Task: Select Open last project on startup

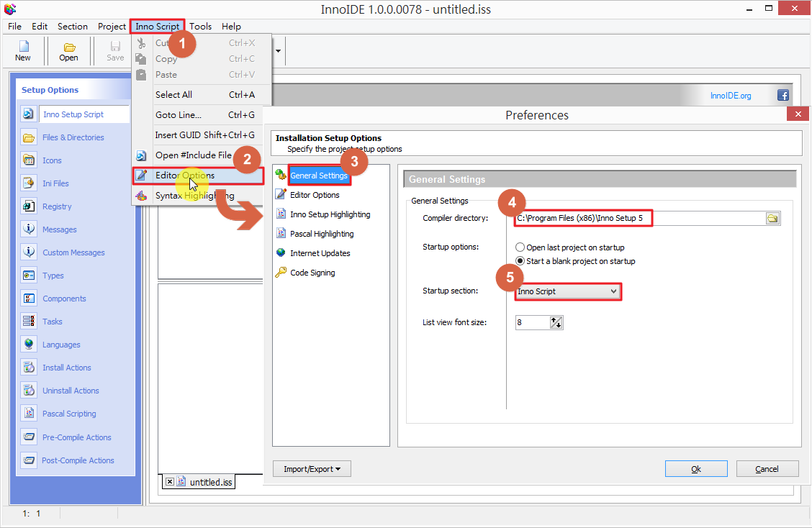Action: (520, 247)
